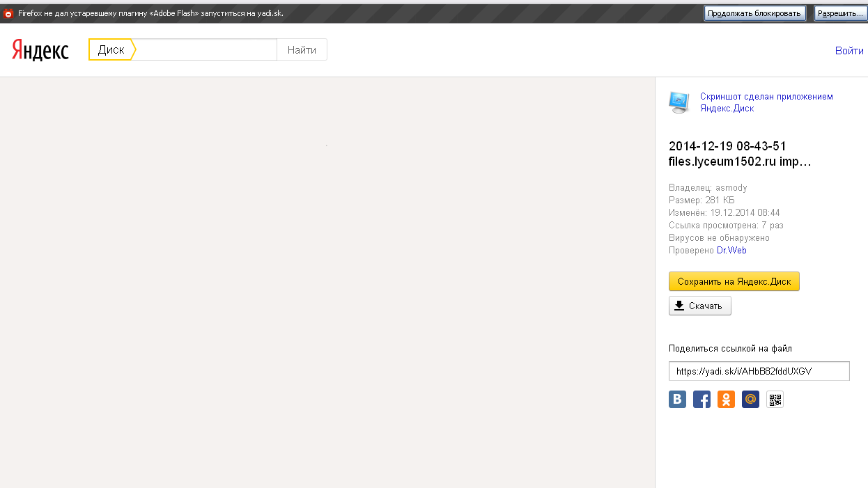Click "Разрешить..." to allow Flash

click(x=840, y=13)
